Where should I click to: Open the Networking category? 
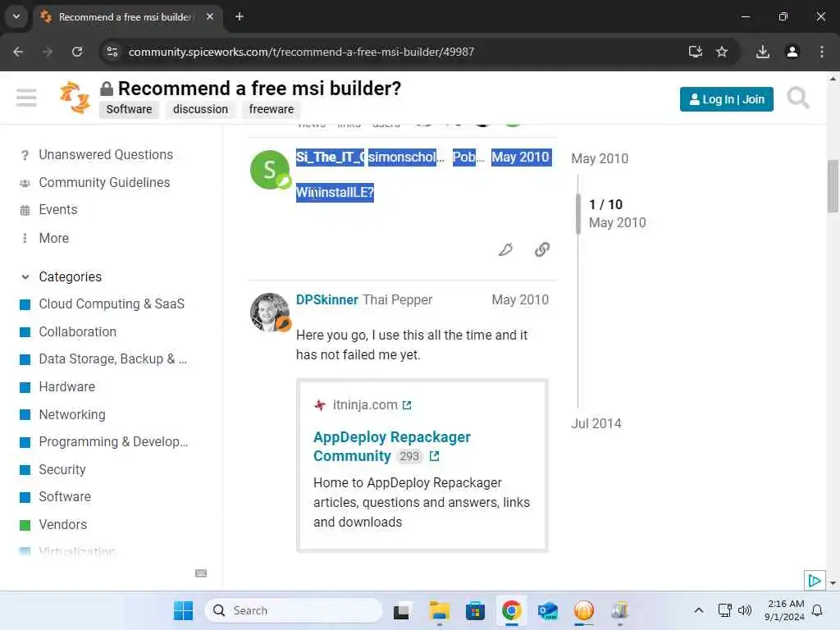point(72,414)
